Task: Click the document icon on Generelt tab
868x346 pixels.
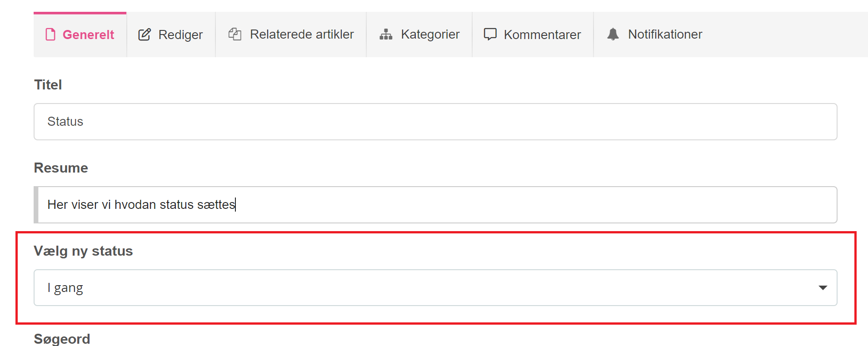Action: 50,35
